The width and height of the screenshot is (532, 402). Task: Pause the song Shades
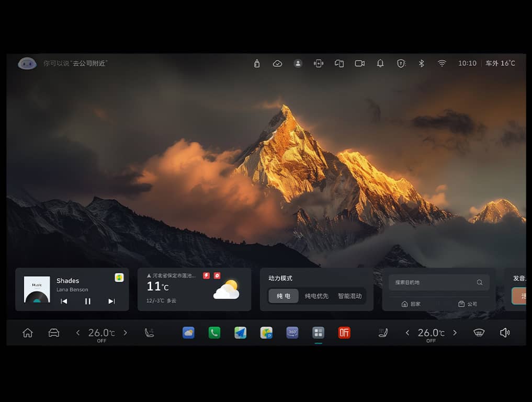click(x=88, y=301)
